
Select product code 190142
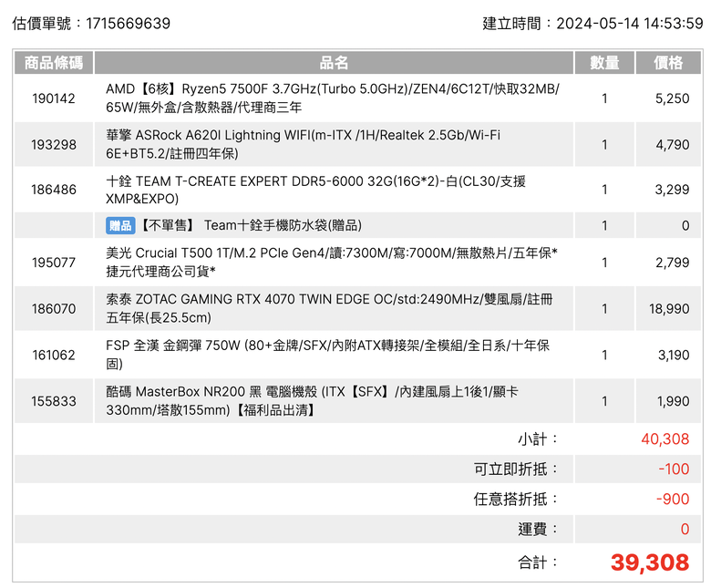tap(54, 98)
